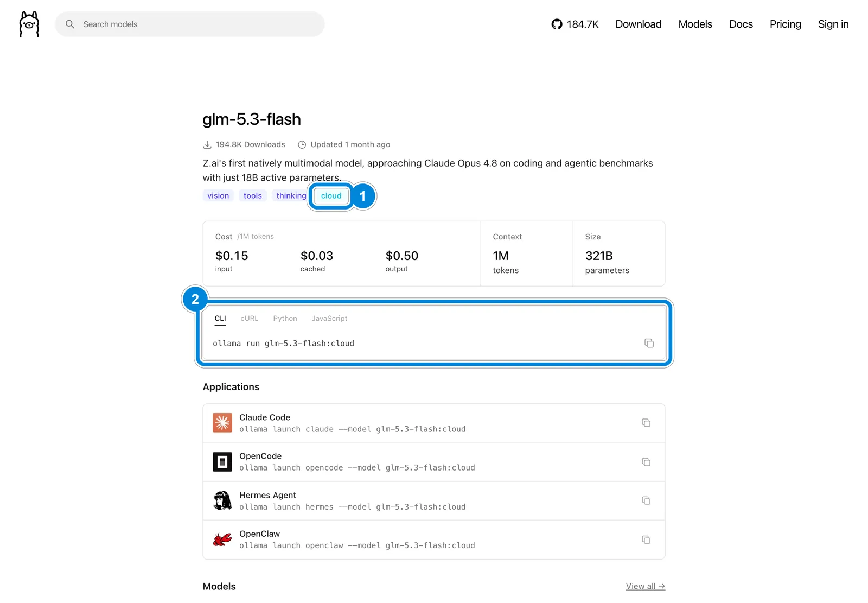This screenshot has height=603, width=868.
Task: Click the thinking tag
Action: click(x=291, y=196)
